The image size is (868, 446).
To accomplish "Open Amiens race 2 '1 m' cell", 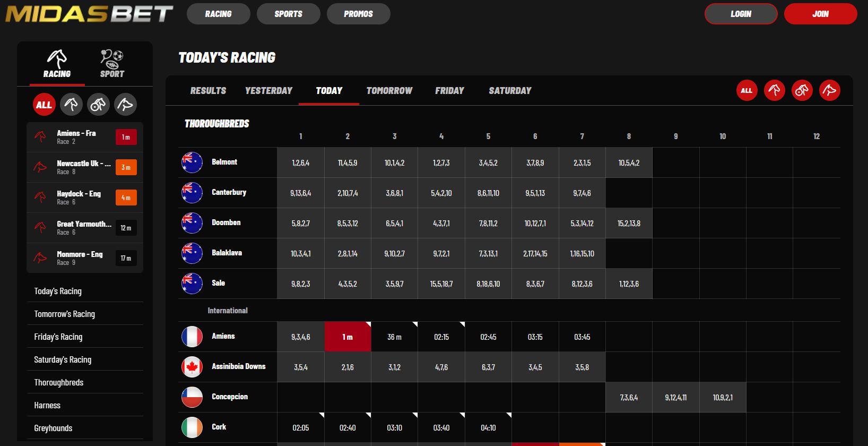I will (348, 337).
